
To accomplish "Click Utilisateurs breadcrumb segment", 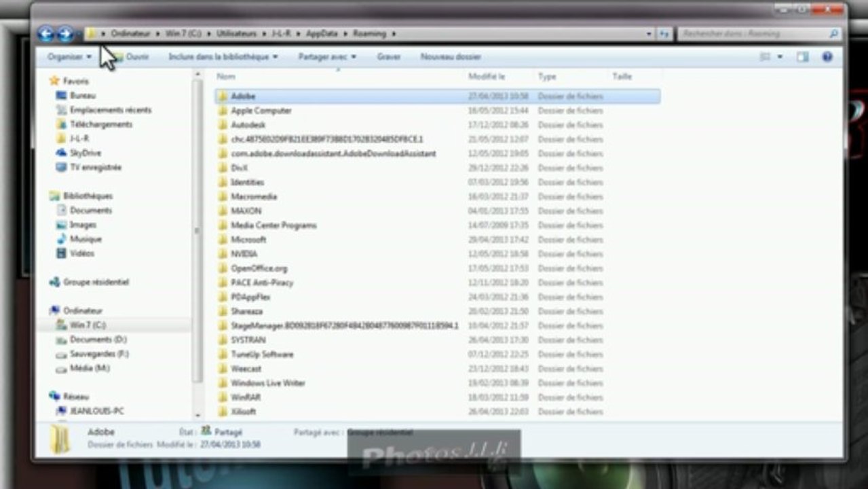I will pos(238,33).
